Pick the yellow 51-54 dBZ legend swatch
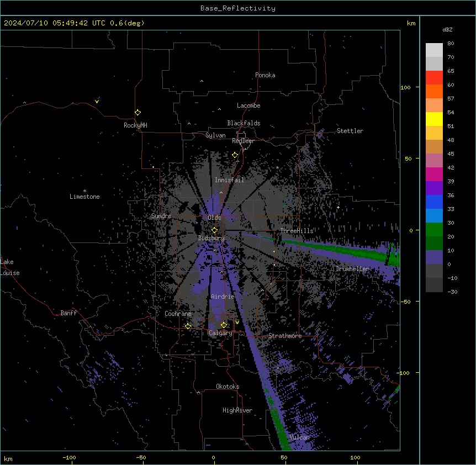476x465 pixels. click(x=434, y=119)
